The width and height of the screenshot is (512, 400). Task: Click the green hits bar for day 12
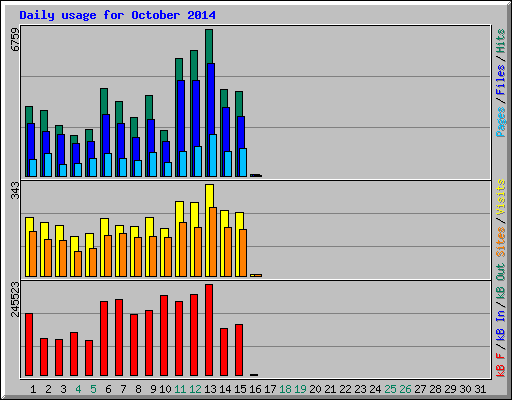194,65
